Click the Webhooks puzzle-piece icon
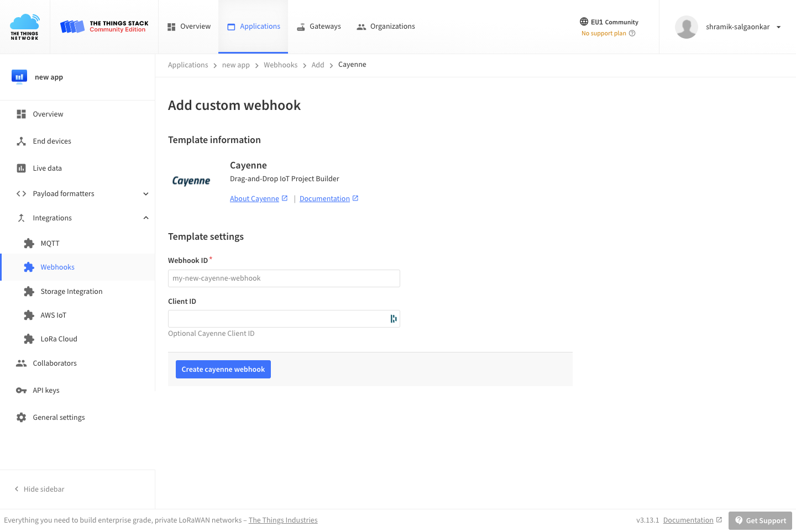The image size is (796, 532). [29, 267]
